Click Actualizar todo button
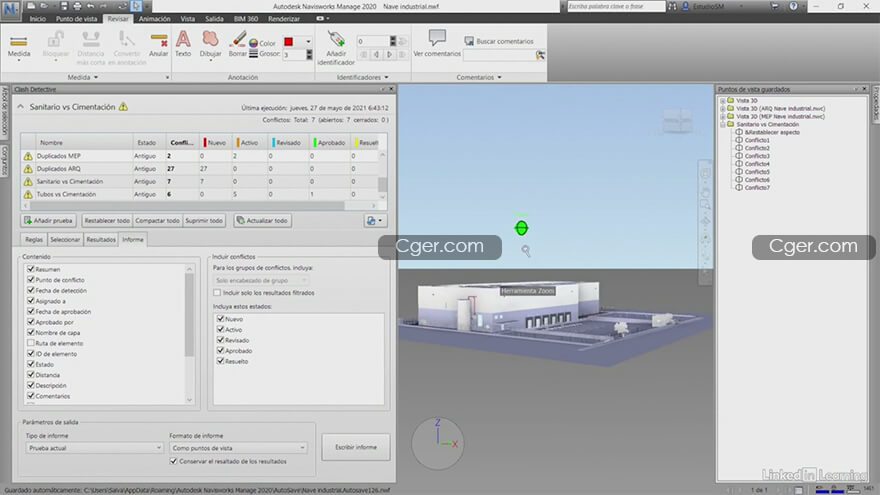This screenshot has height=495, width=880. click(x=262, y=221)
